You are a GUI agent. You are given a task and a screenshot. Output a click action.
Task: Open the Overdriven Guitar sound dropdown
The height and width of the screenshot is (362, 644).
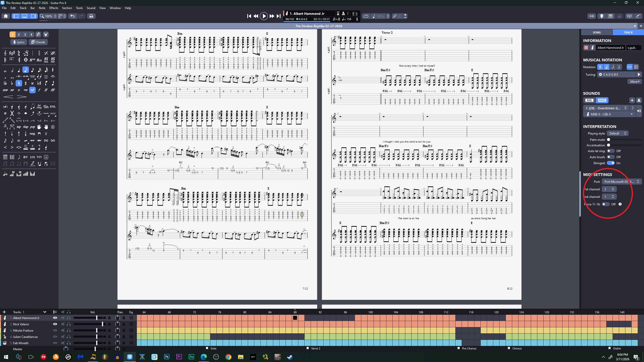(606, 108)
